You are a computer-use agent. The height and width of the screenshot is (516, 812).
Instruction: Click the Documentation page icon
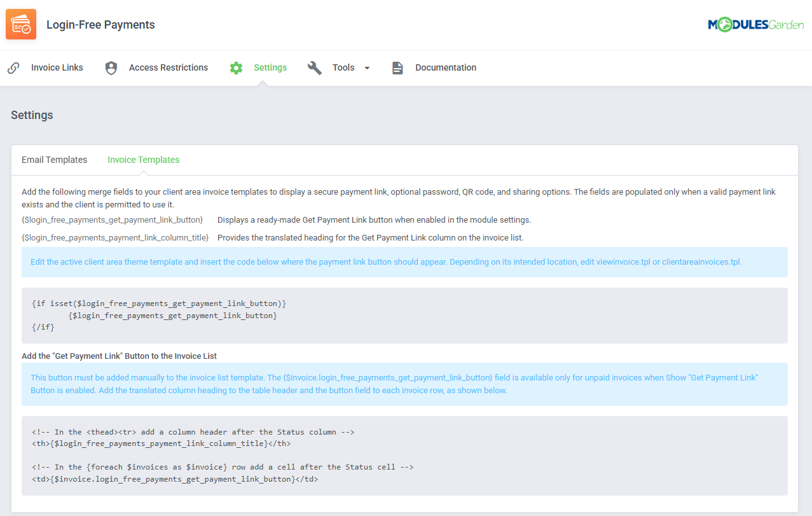(397, 68)
